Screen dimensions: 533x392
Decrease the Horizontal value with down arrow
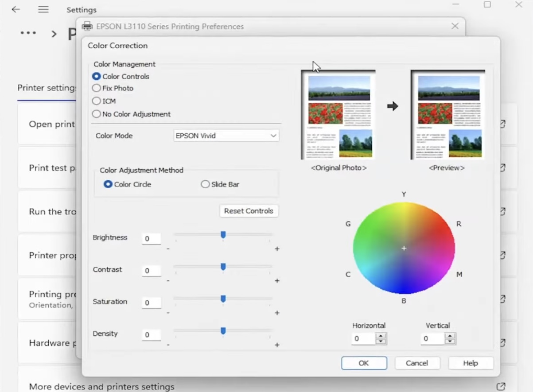coord(381,342)
